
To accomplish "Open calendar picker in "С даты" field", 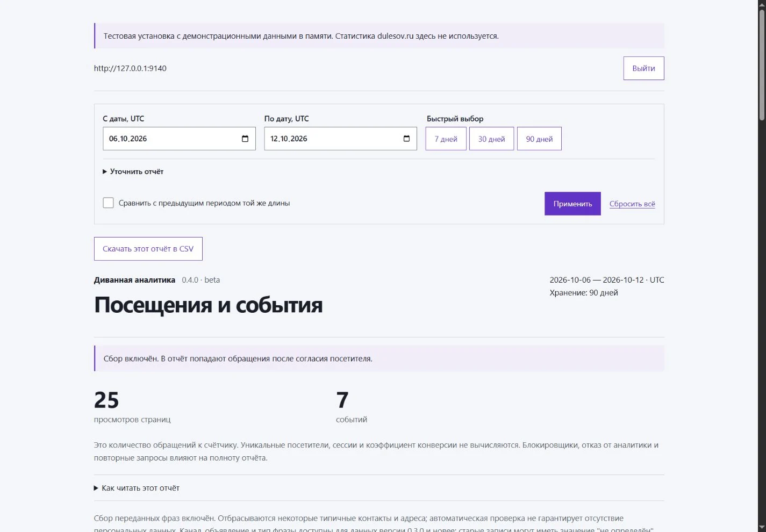I will (x=245, y=139).
